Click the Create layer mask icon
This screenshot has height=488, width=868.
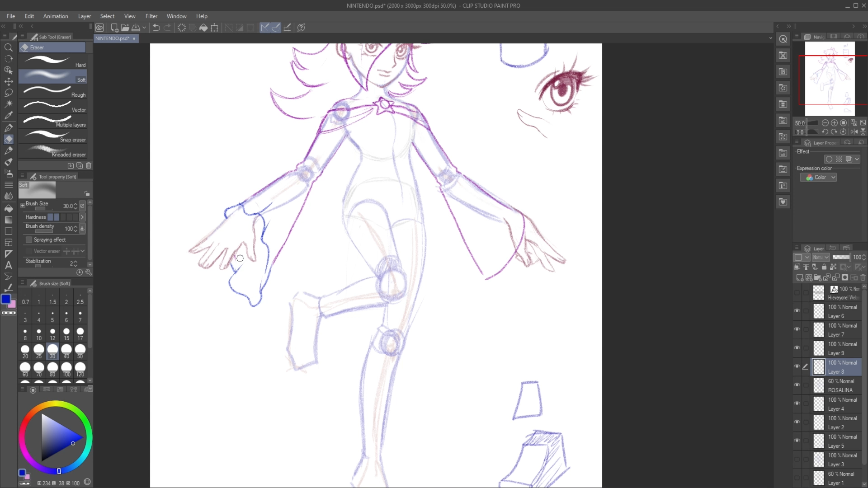coord(844,277)
